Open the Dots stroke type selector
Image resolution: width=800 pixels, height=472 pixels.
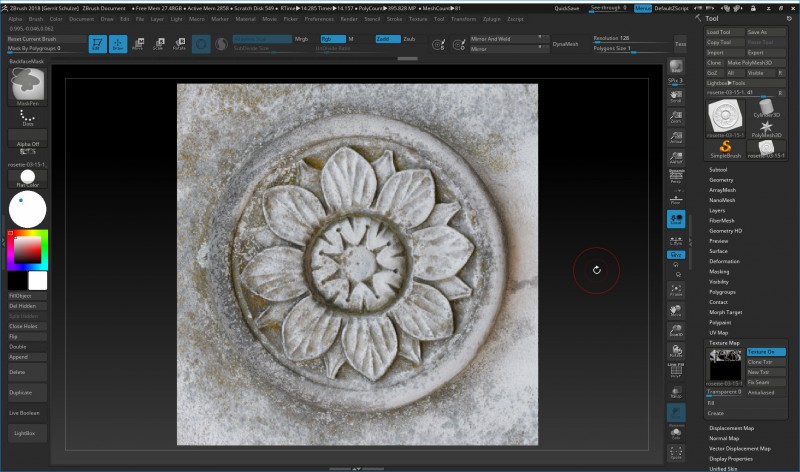point(28,118)
